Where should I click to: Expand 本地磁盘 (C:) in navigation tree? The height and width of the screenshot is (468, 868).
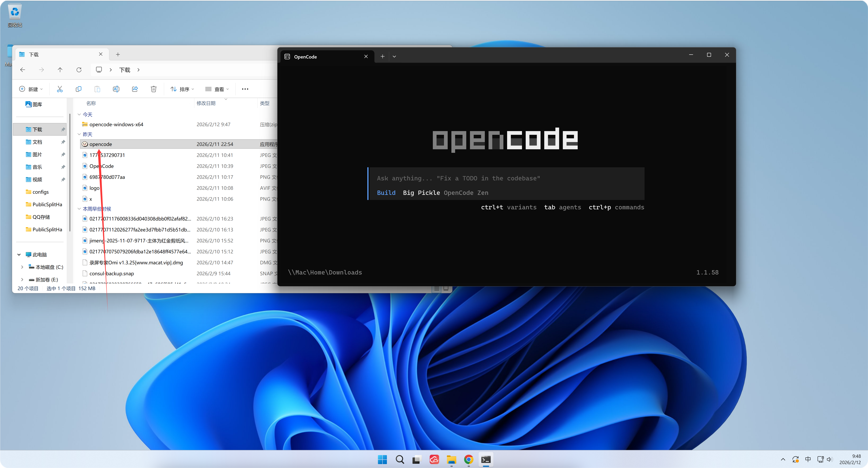pos(22,267)
